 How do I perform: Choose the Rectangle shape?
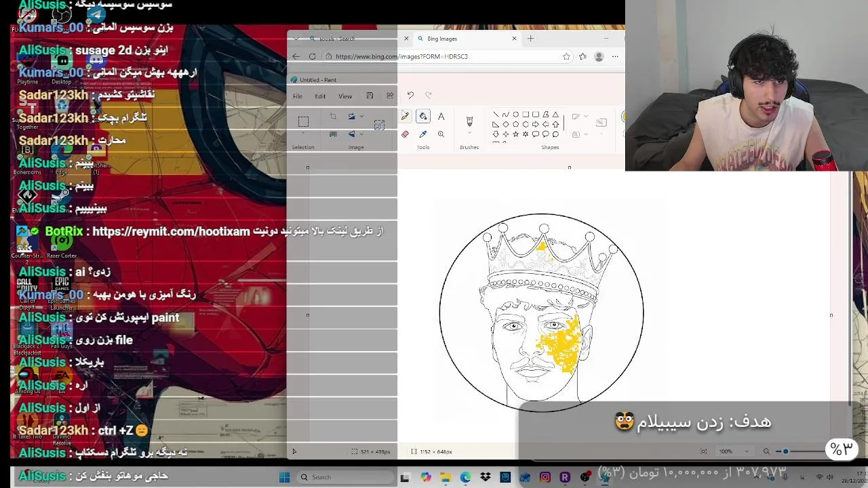[526, 115]
